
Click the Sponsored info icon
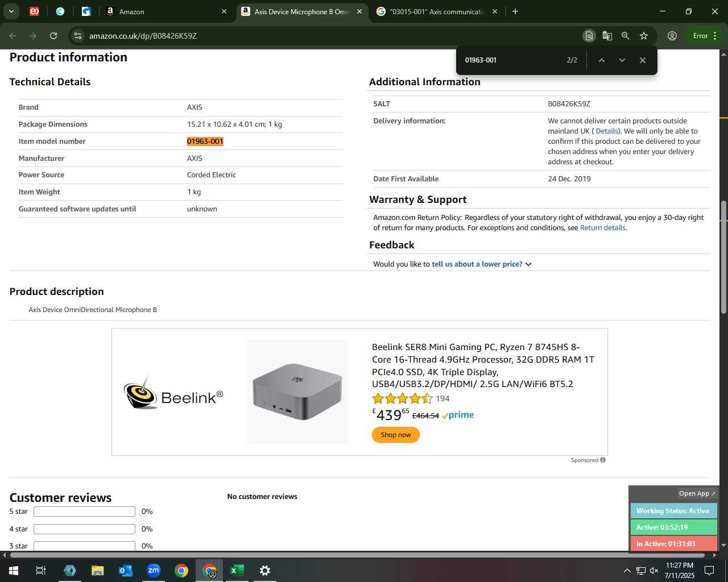[603, 460]
